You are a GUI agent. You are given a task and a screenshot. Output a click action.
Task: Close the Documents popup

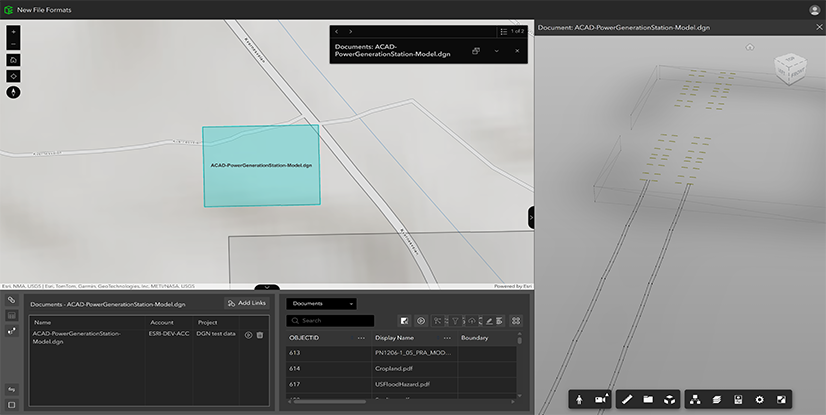(517, 51)
